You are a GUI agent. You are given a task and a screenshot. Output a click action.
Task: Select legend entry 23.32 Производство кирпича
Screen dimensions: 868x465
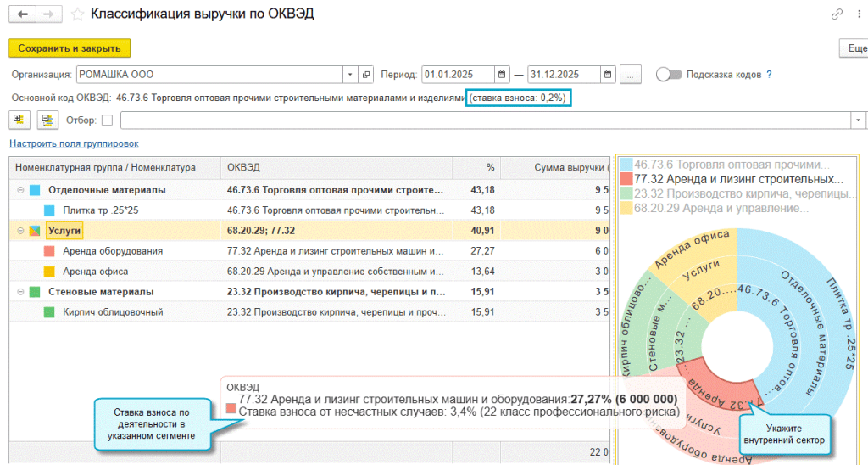[737, 193]
